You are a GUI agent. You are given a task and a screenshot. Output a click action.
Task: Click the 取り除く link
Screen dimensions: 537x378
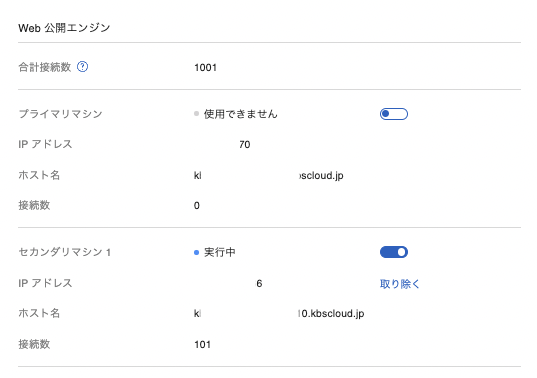(399, 284)
